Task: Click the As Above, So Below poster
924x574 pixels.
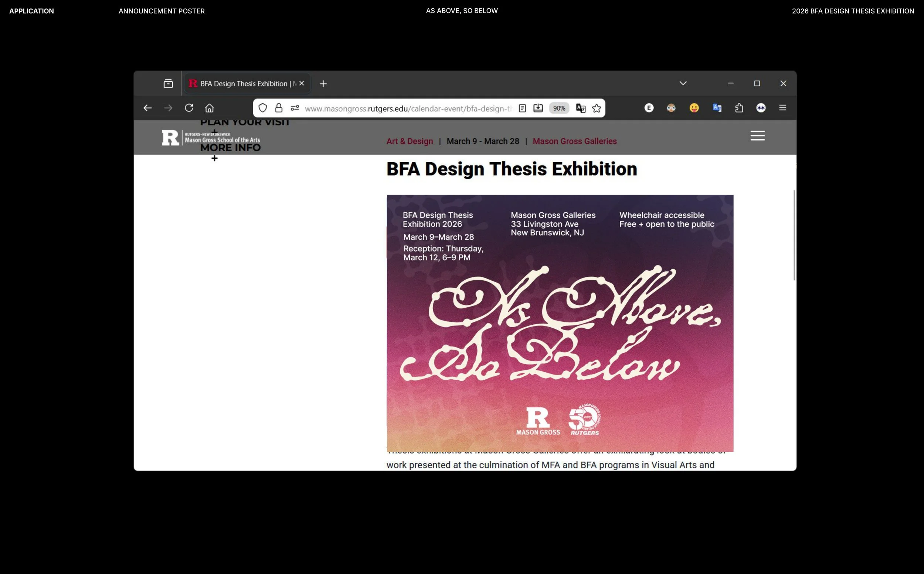Action: (x=560, y=323)
